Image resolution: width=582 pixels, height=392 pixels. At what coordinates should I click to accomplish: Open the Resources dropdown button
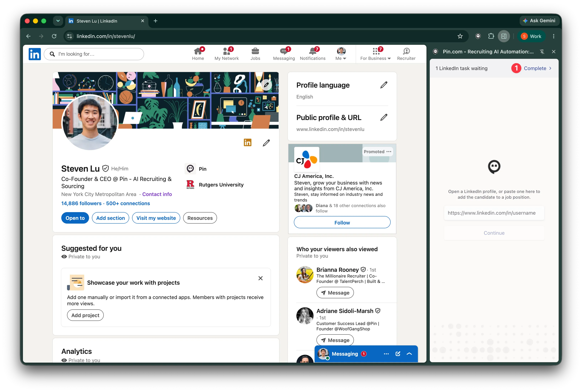[x=200, y=218]
